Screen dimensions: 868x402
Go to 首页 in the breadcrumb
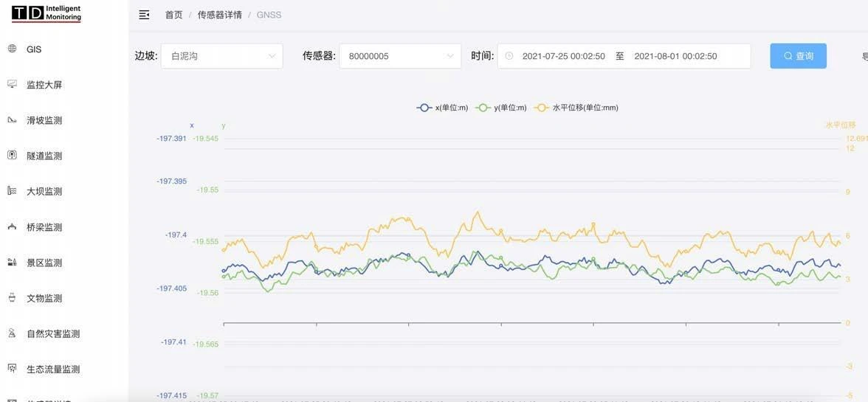pyautogui.click(x=174, y=15)
